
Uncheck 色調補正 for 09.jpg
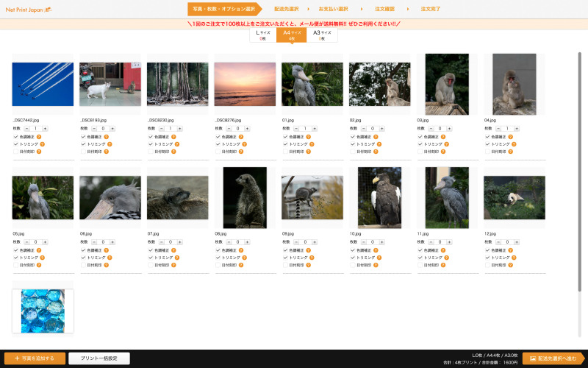coord(285,250)
